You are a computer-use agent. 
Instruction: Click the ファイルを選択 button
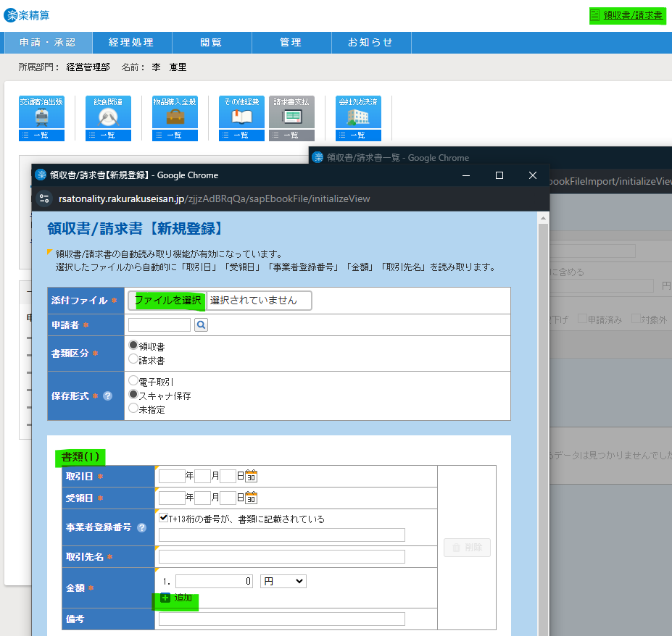coord(167,301)
